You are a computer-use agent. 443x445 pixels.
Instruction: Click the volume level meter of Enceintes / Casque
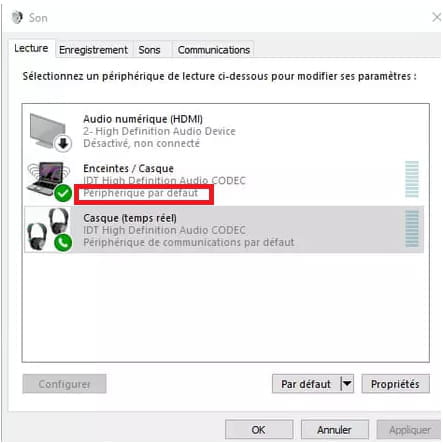[412, 179]
